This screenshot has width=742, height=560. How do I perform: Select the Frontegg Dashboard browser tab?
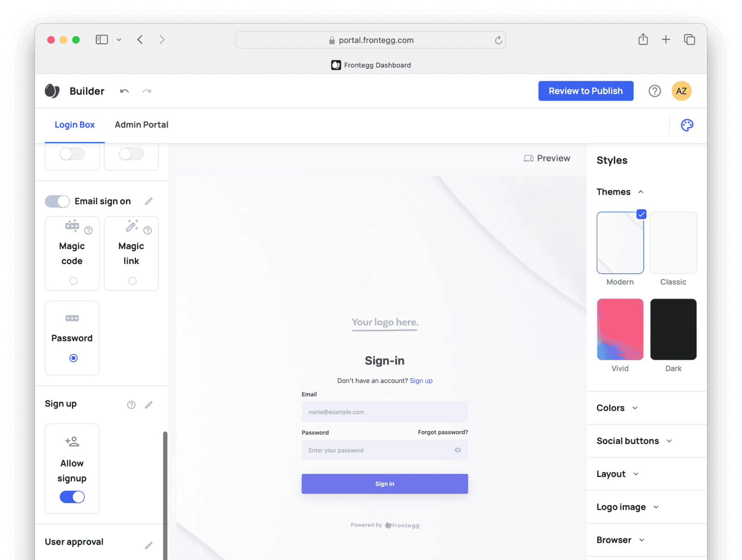click(x=371, y=65)
